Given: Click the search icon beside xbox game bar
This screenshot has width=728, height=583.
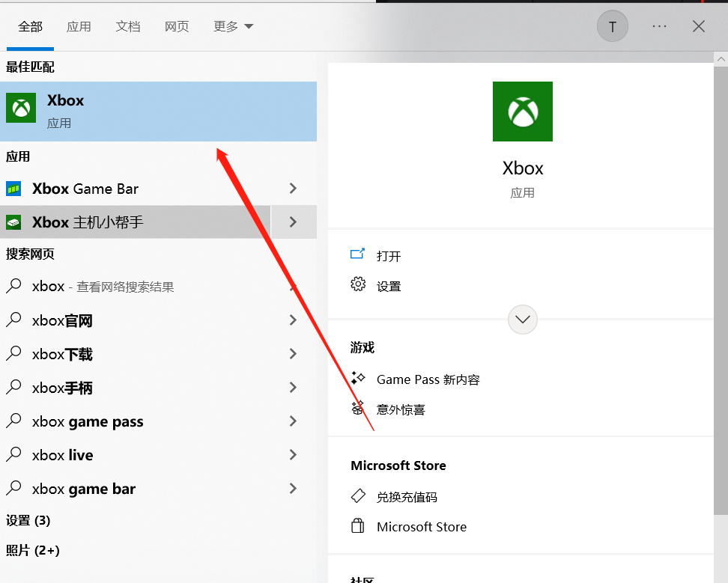Looking at the screenshot, I should [13, 488].
